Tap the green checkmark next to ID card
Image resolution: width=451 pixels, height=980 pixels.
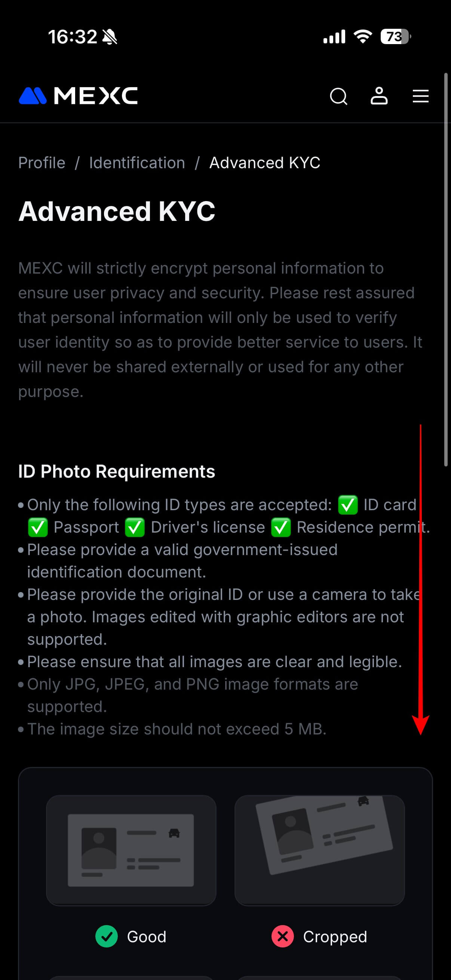pos(348,505)
